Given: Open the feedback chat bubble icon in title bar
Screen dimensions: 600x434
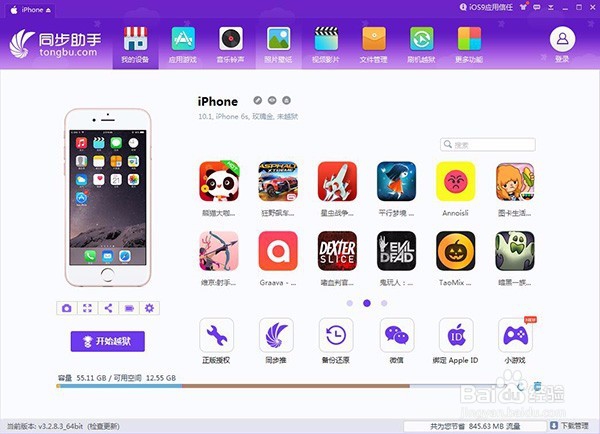Looking at the screenshot, I should click(x=537, y=7).
